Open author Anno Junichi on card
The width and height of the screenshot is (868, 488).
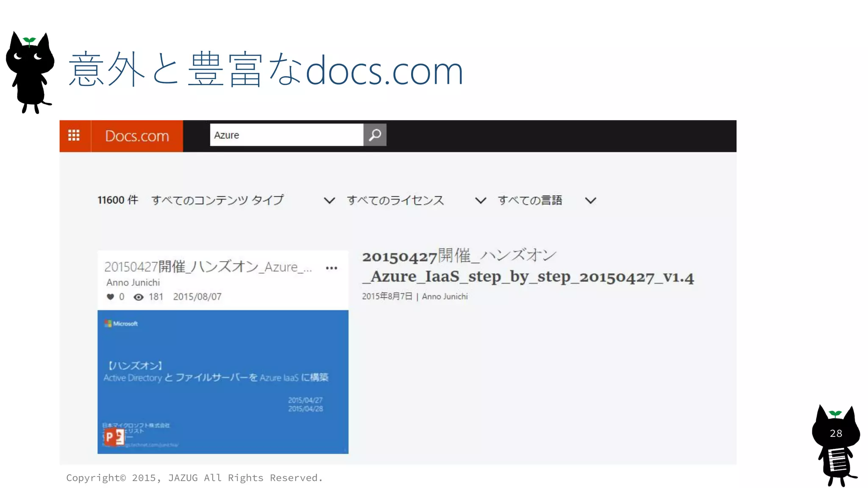(x=133, y=283)
